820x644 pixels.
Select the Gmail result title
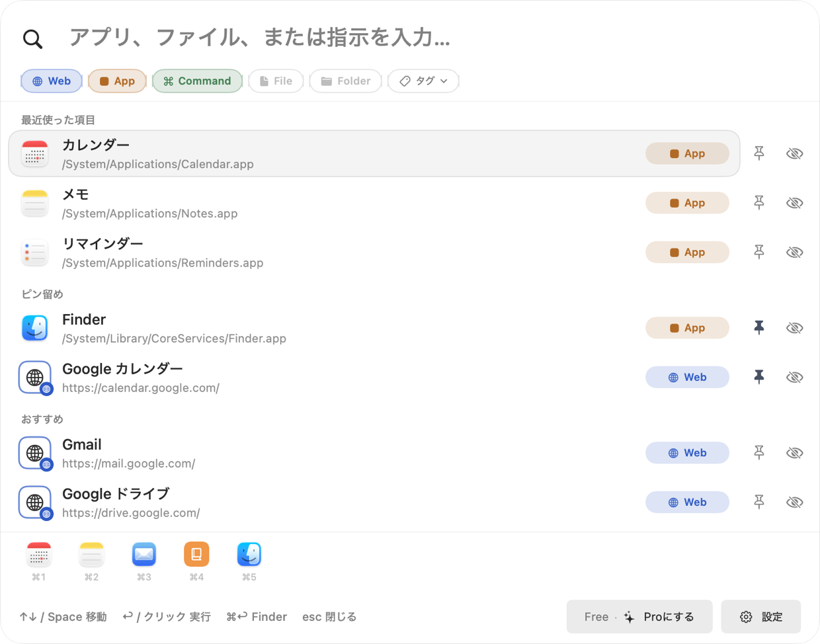(82, 444)
